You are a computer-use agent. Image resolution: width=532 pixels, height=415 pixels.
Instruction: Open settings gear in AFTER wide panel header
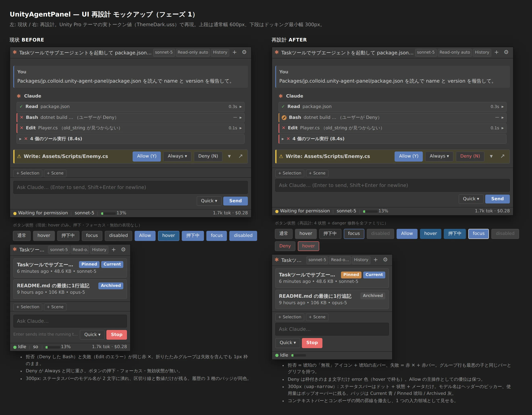(x=506, y=52)
